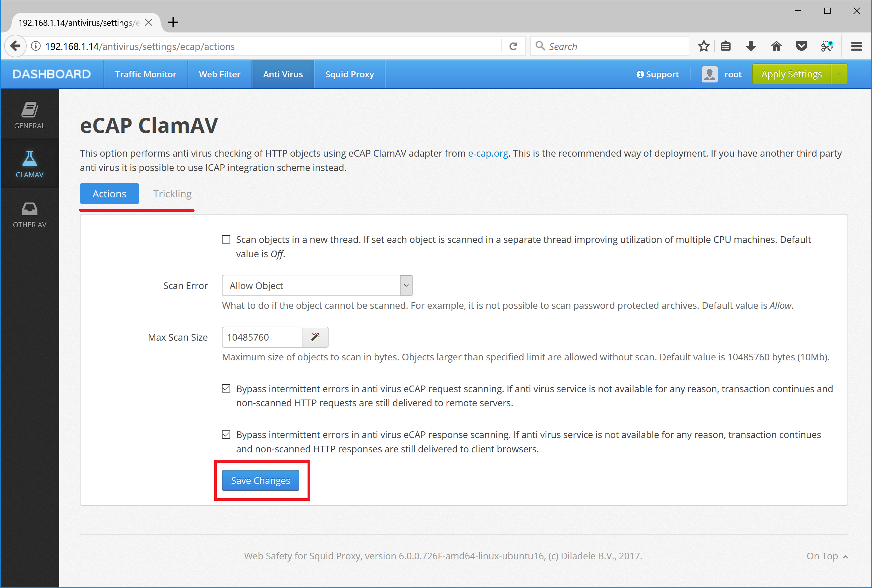Click the DASHBOARD logo
The image size is (872, 588).
52,74
